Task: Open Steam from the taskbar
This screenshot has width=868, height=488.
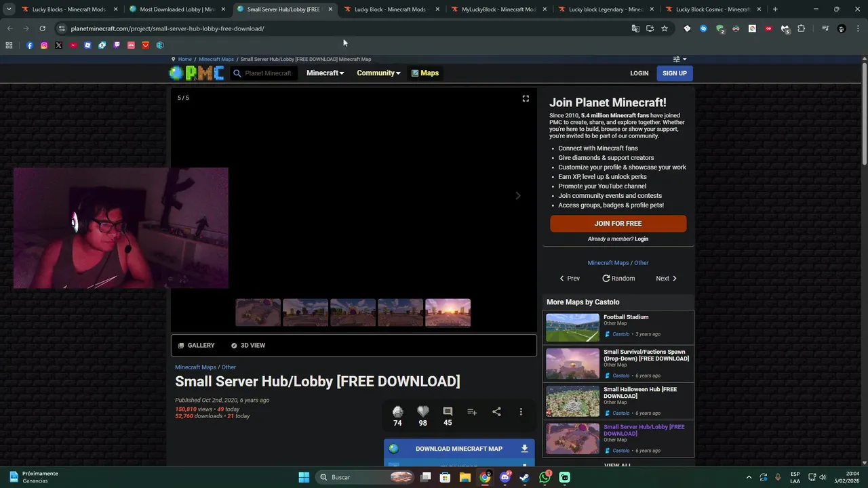Action: pyautogui.click(x=524, y=477)
